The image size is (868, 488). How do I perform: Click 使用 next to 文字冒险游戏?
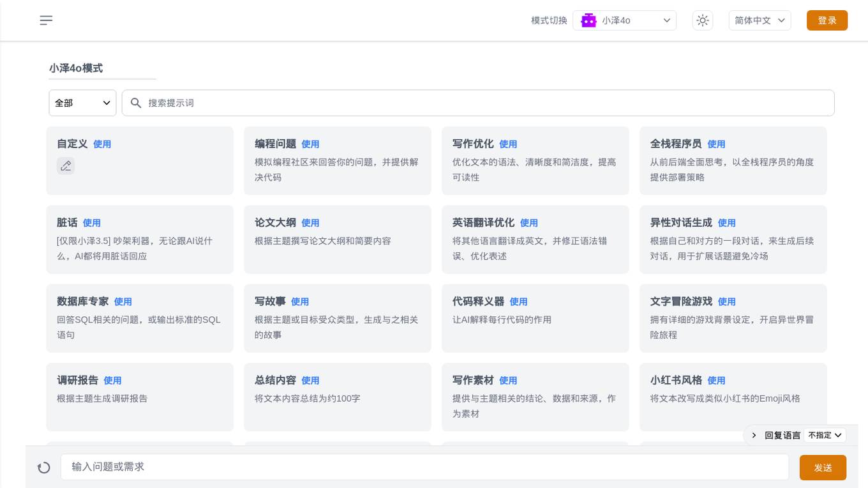coord(726,301)
